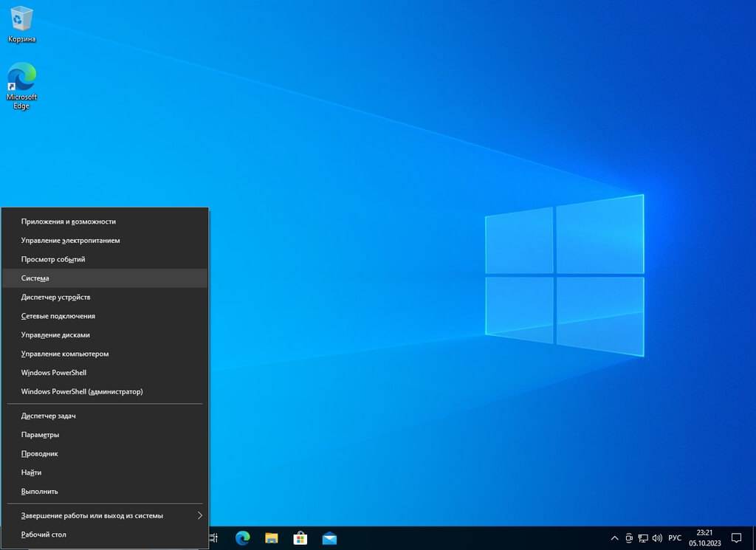Viewport: 756px width, 550px height.
Task: Click the network icon in system tray
Action: [643, 538]
